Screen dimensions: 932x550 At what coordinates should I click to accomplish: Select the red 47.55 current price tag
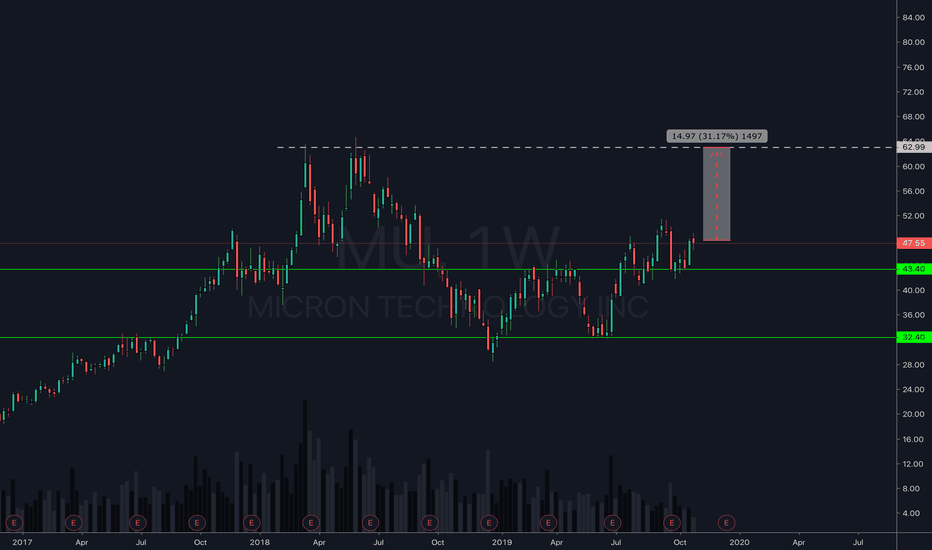click(x=914, y=243)
